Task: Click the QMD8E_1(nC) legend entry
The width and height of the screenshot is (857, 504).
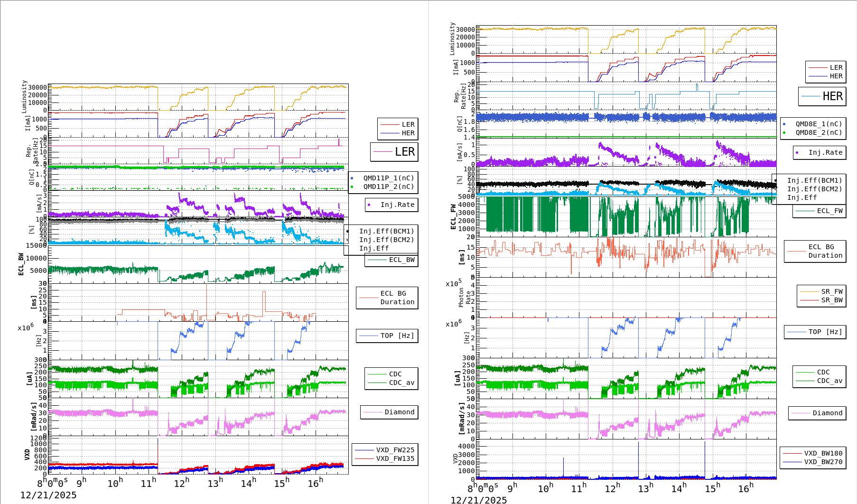Action: (819, 124)
